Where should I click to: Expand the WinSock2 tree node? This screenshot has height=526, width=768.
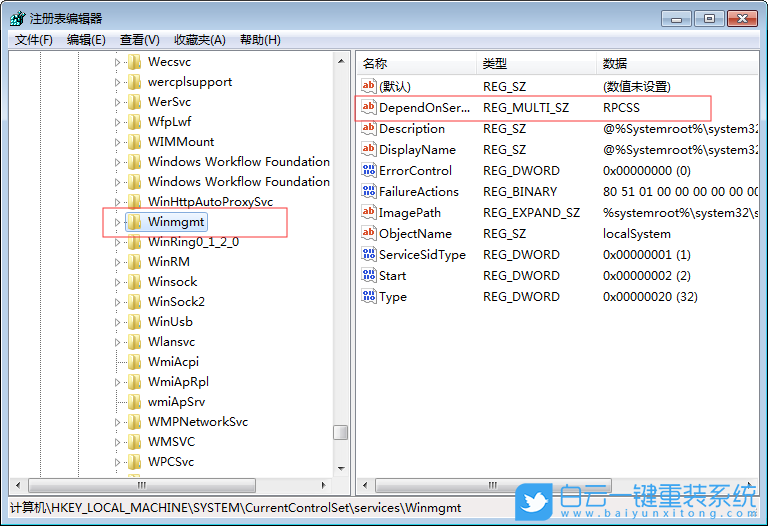[117, 302]
